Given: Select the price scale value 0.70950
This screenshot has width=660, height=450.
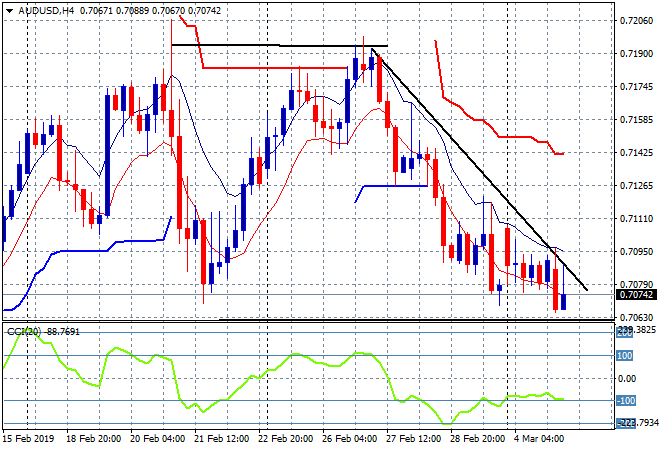Looking at the screenshot, I should point(636,252).
